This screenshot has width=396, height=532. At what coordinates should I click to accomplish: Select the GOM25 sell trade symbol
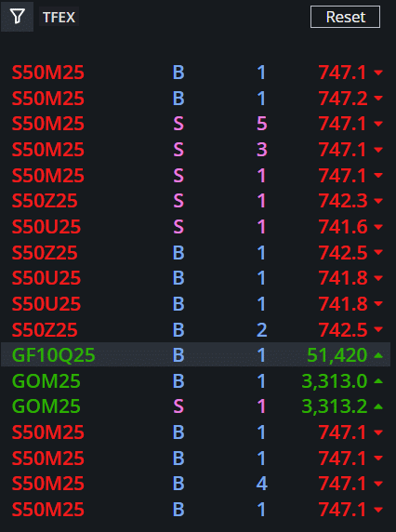click(x=46, y=406)
